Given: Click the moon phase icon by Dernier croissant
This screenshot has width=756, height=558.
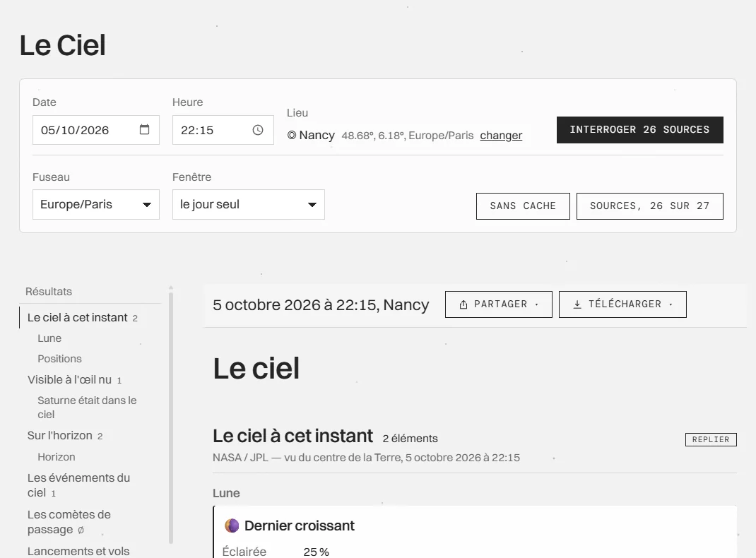Looking at the screenshot, I should pyautogui.click(x=232, y=526).
